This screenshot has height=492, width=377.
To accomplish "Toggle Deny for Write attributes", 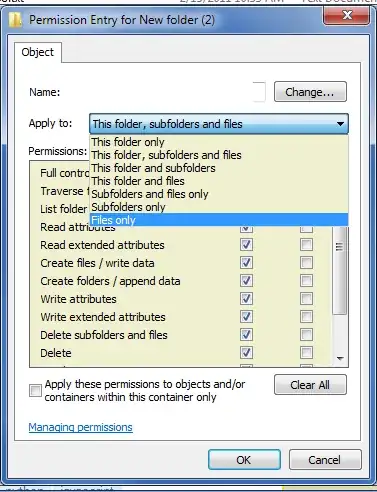I will 306,299.
